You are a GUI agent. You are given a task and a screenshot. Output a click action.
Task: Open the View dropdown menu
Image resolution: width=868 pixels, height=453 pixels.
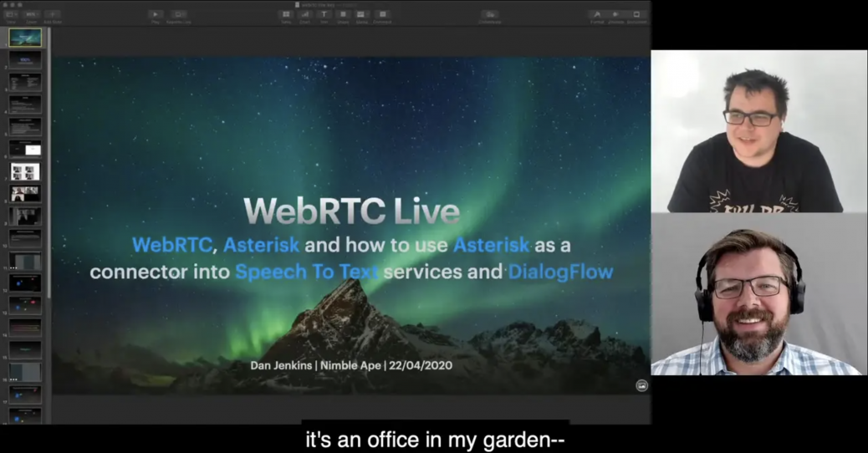point(11,14)
